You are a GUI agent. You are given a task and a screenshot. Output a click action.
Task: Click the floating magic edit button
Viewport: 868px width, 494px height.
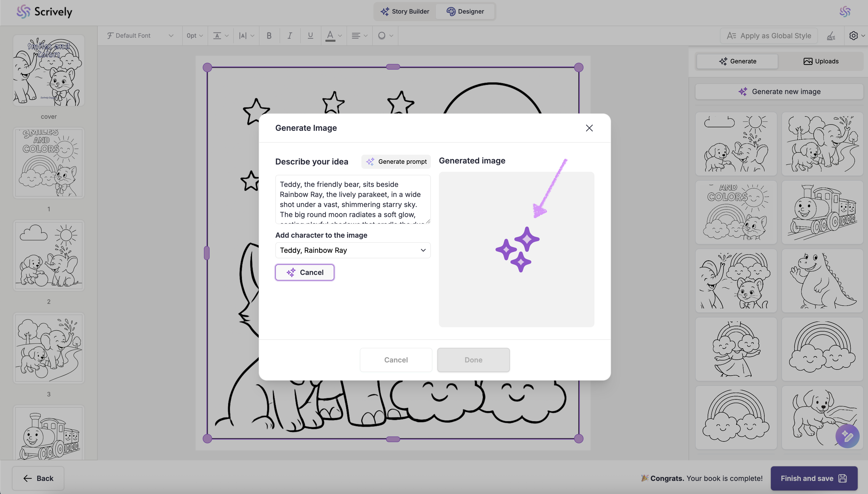(x=847, y=436)
